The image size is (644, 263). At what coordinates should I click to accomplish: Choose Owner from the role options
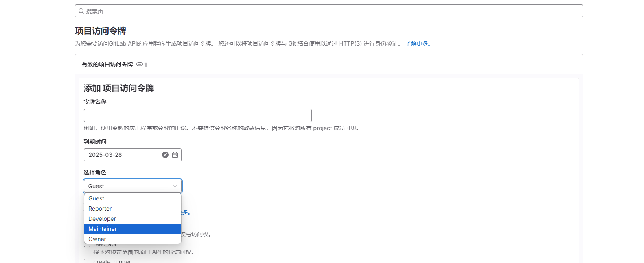click(97, 239)
